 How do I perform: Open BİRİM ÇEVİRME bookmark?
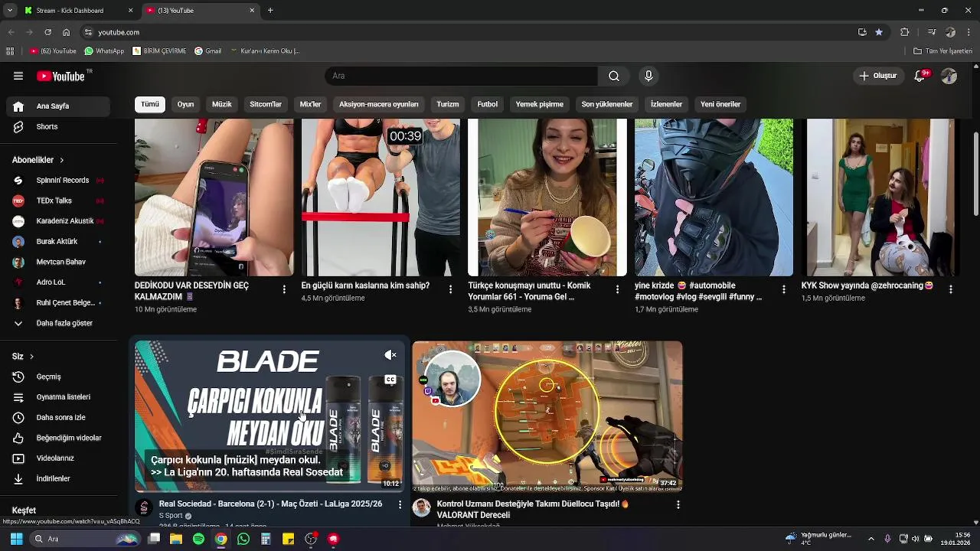159,51
